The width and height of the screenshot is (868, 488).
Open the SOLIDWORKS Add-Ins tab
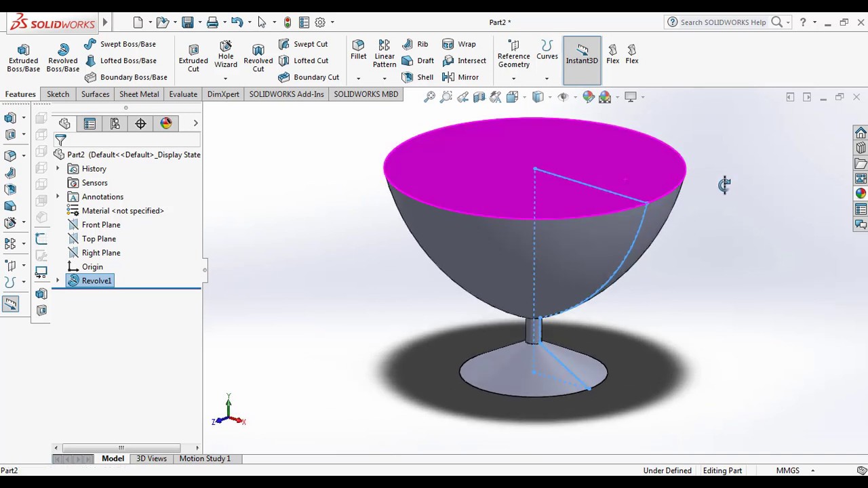[x=286, y=94]
